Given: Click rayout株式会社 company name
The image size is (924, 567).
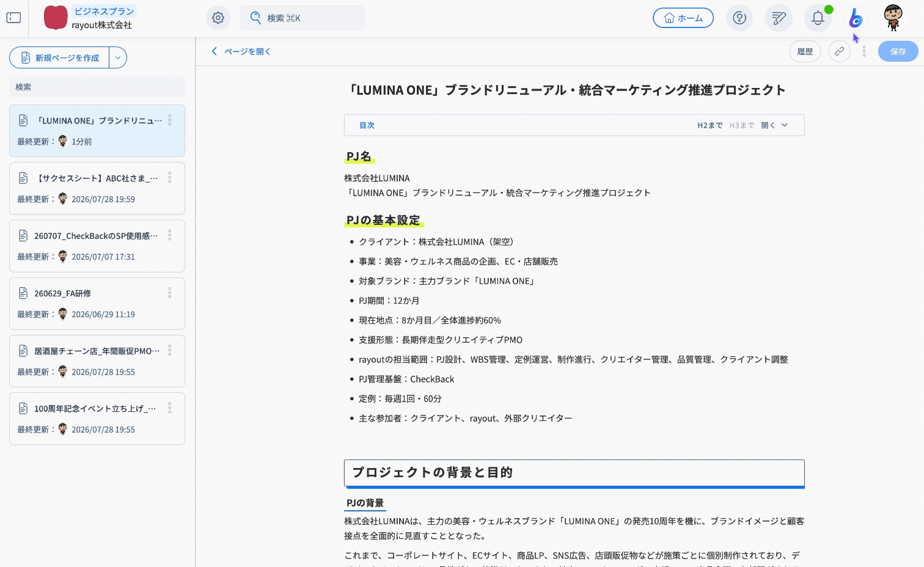Looking at the screenshot, I should [101, 25].
